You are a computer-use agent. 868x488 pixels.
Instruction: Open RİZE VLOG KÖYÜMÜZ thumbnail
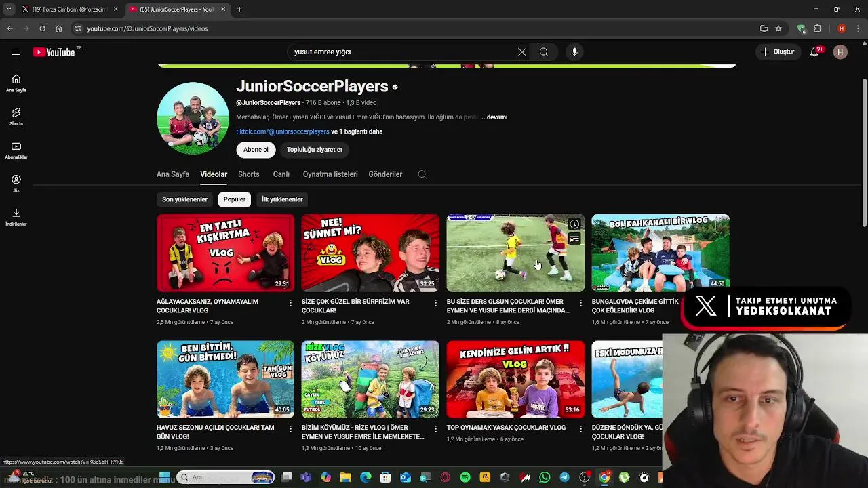370,379
